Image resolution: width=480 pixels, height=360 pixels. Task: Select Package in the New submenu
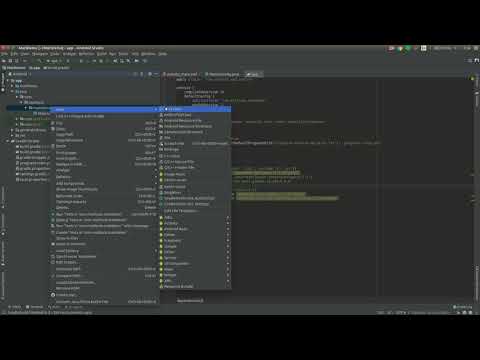pyautogui.click(x=195, y=149)
